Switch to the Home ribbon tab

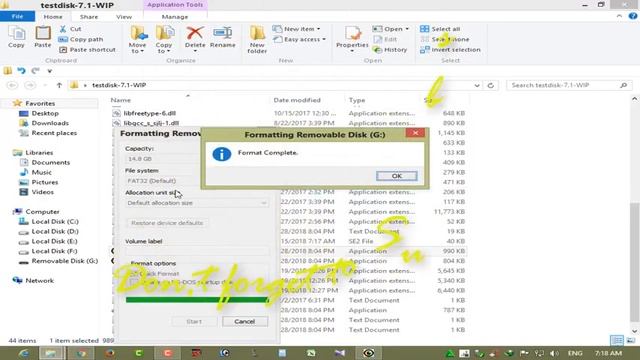coord(53,17)
